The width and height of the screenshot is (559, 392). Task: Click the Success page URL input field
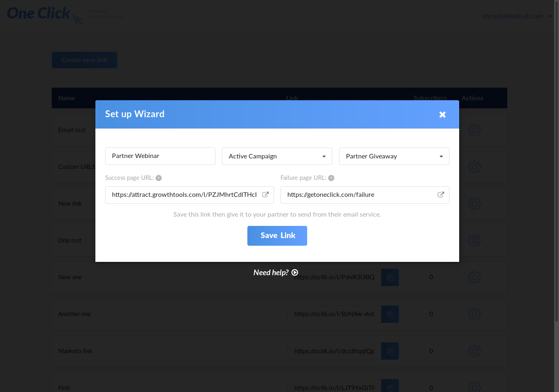click(190, 195)
